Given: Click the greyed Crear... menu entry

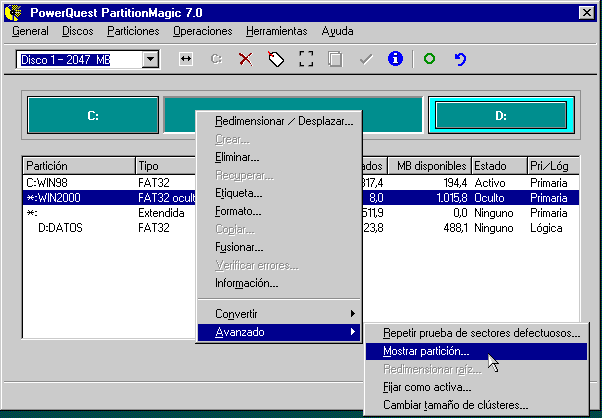Looking at the screenshot, I should [x=279, y=139].
